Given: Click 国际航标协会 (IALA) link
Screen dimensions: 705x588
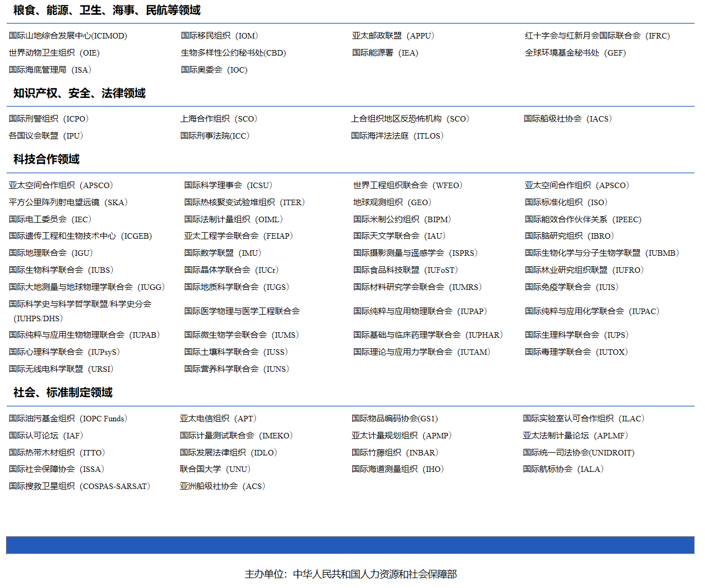Looking at the screenshot, I should 563,469.
